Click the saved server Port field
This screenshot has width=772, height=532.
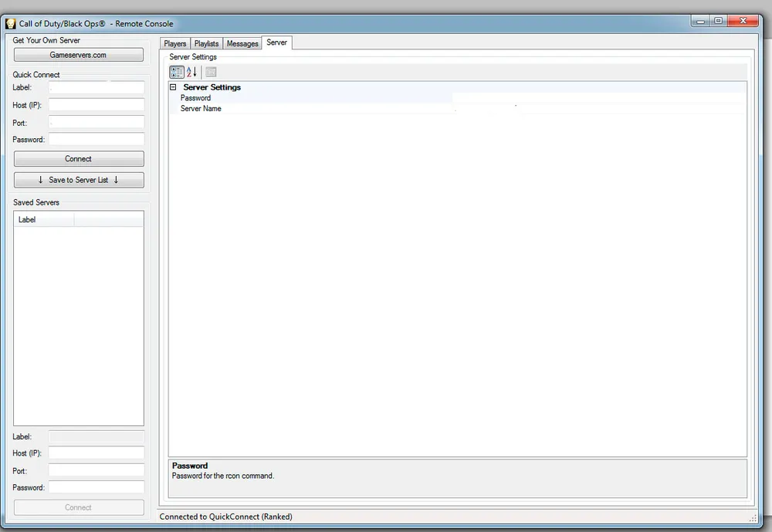click(96, 470)
